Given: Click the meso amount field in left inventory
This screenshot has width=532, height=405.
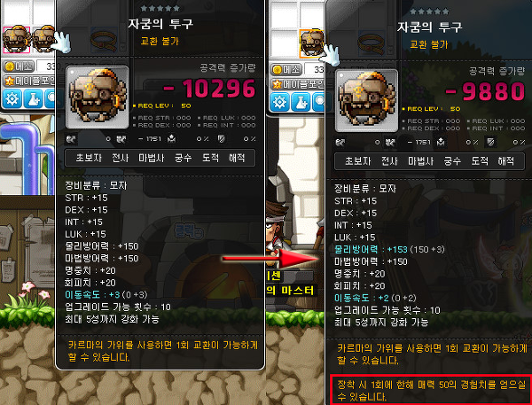Looking at the screenshot, I should point(46,66).
